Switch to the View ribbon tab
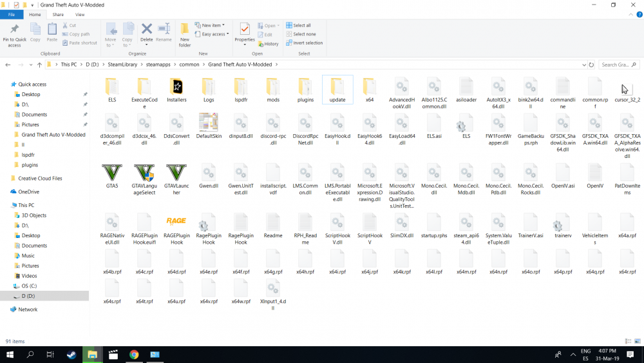The height and width of the screenshot is (363, 644). pos(80,14)
